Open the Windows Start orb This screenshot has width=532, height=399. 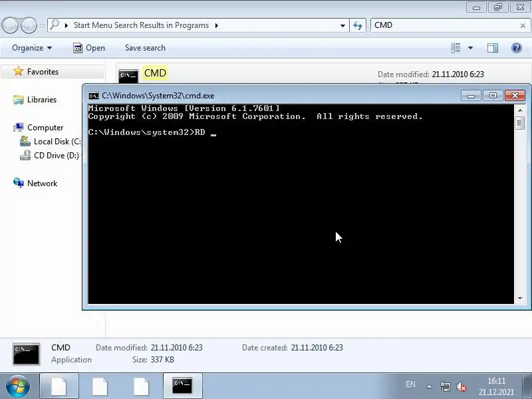click(x=18, y=386)
